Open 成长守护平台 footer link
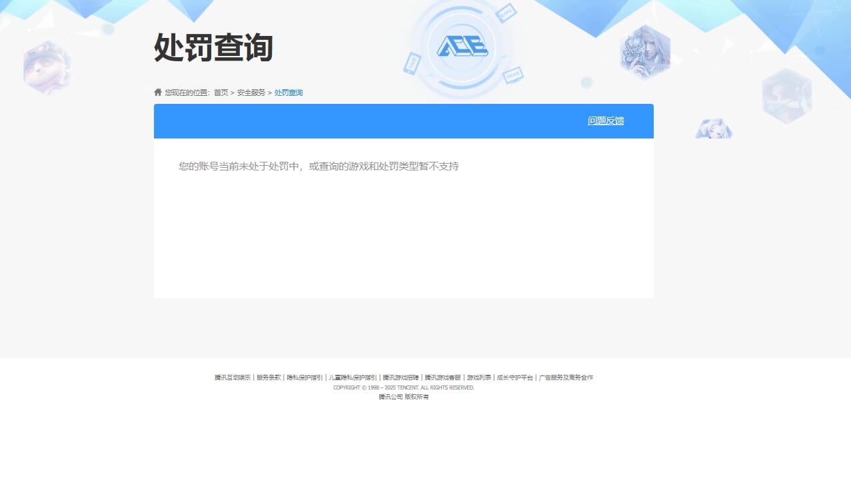851x504 pixels. pos(515,378)
